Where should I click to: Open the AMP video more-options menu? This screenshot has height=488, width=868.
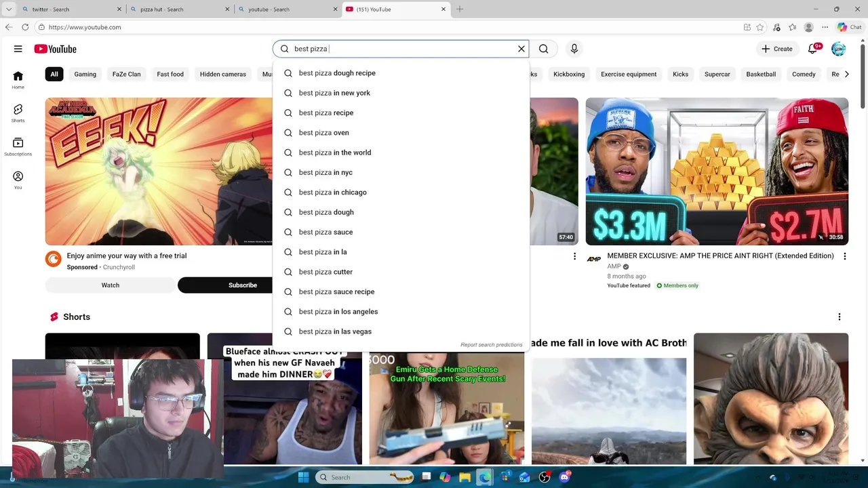845,256
